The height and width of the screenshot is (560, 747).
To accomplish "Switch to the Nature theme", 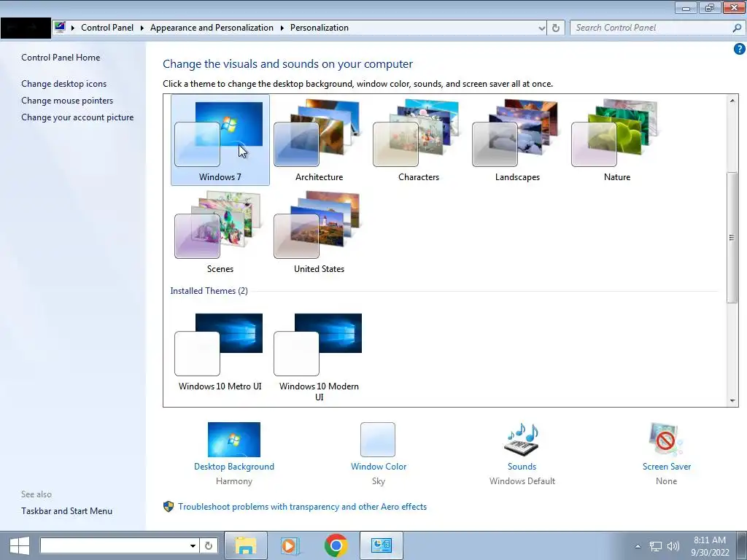I will tap(617, 139).
